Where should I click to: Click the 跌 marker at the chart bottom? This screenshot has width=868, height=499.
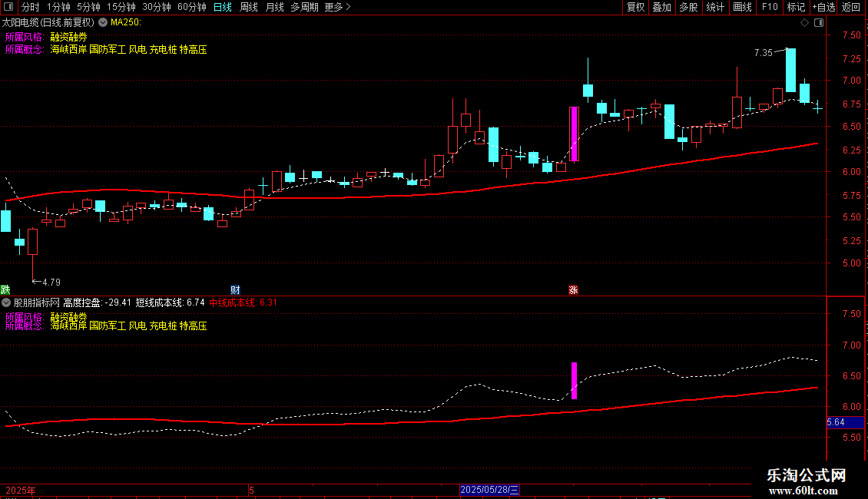(5, 289)
